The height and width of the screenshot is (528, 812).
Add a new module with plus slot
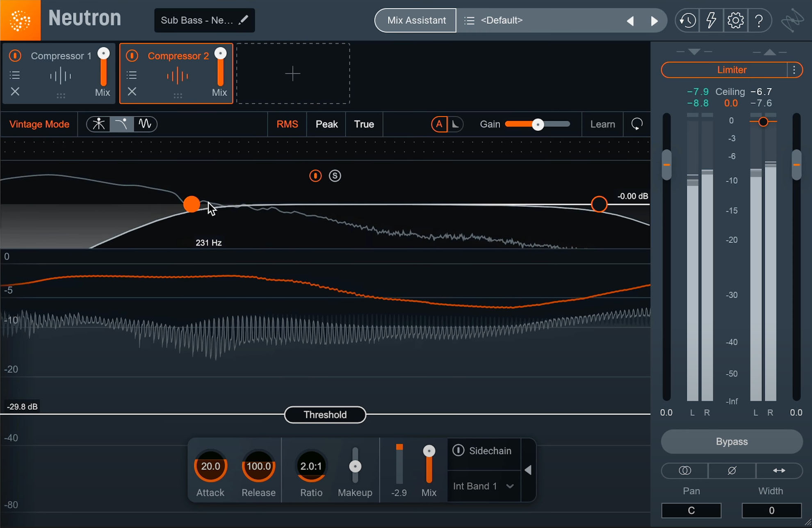tap(293, 73)
